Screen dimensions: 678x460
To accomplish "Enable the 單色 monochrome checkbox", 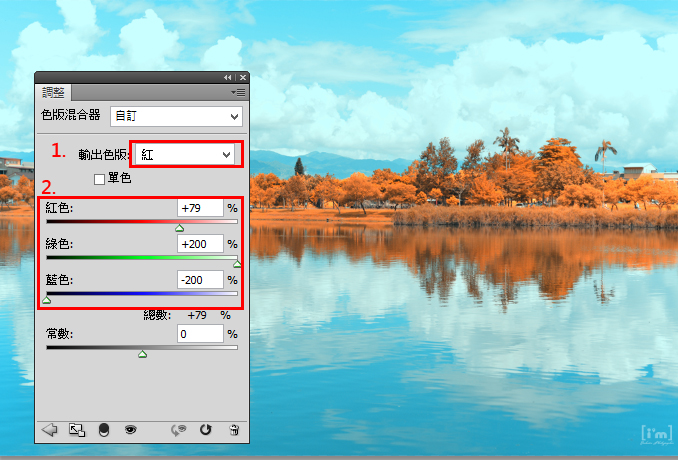I will 99,179.
